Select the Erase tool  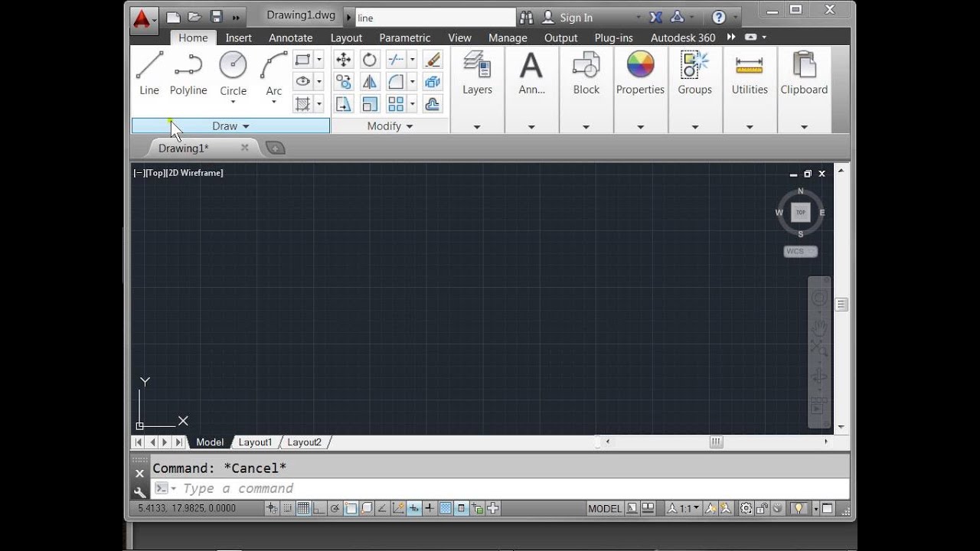(433, 60)
